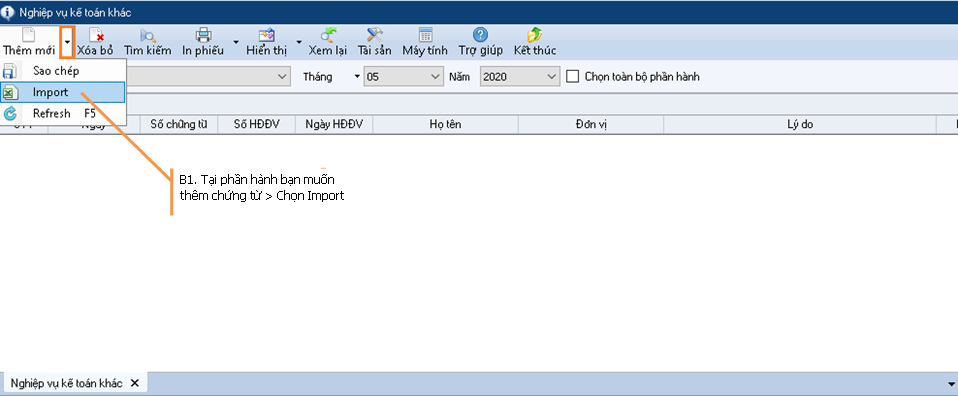
Task: Select Sao chép from the menu
Action: (x=62, y=71)
